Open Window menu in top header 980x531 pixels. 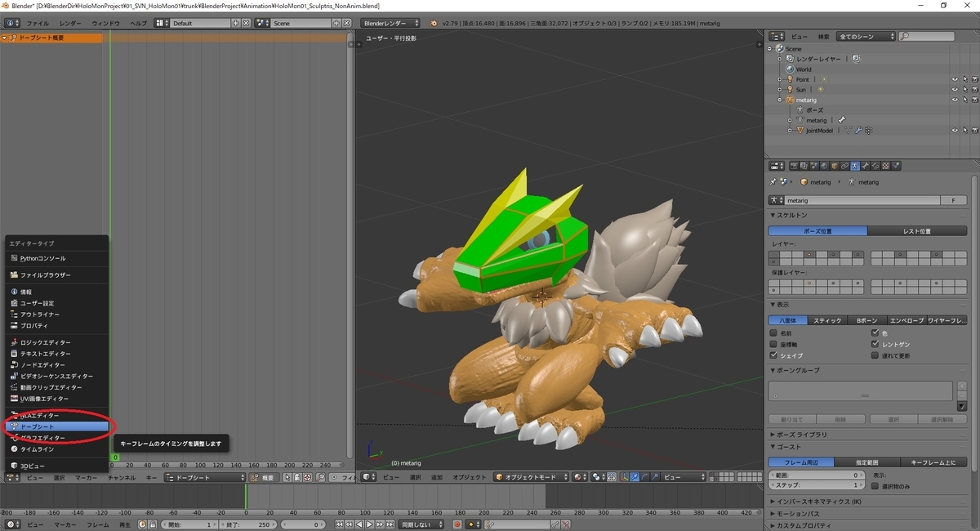(105, 23)
